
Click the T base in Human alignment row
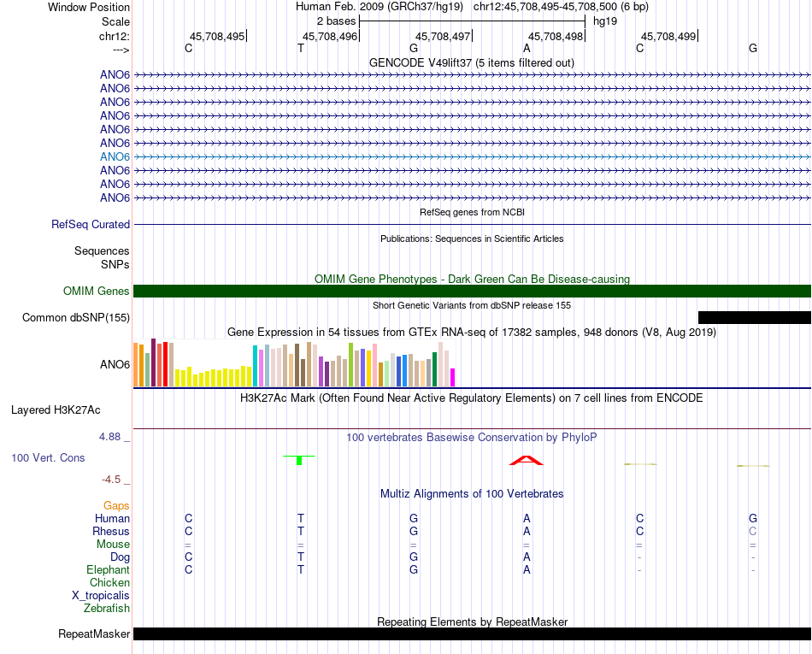pos(301,518)
